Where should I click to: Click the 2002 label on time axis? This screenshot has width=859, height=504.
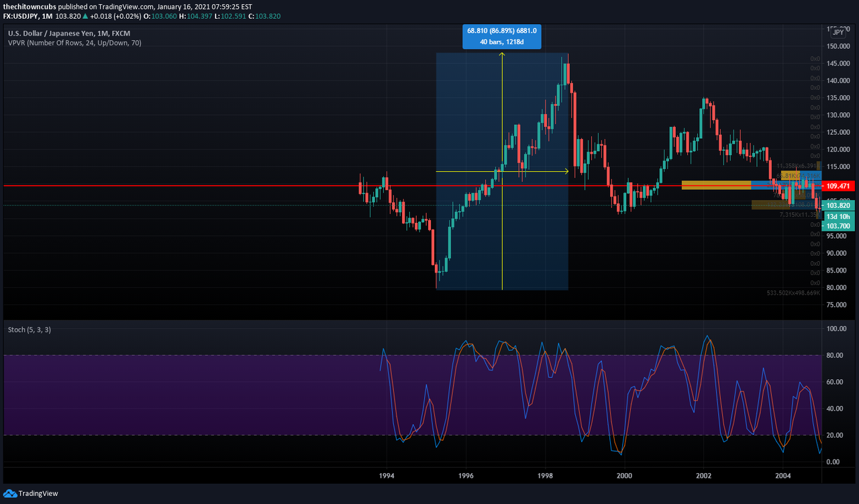click(x=703, y=476)
